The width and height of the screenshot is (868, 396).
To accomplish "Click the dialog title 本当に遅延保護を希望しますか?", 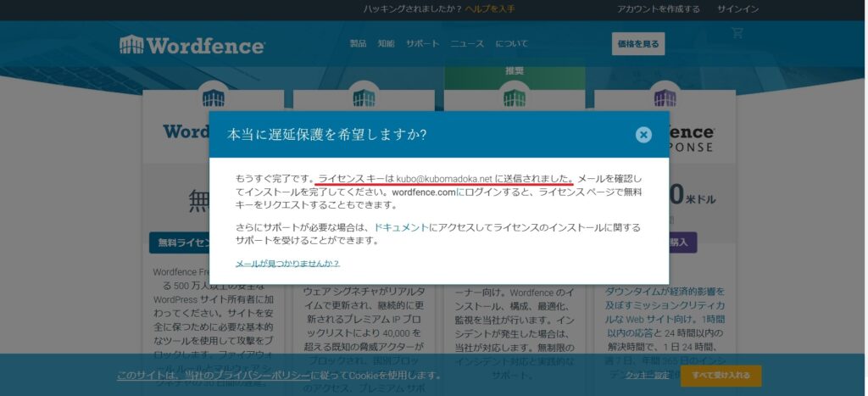I will 326,135.
